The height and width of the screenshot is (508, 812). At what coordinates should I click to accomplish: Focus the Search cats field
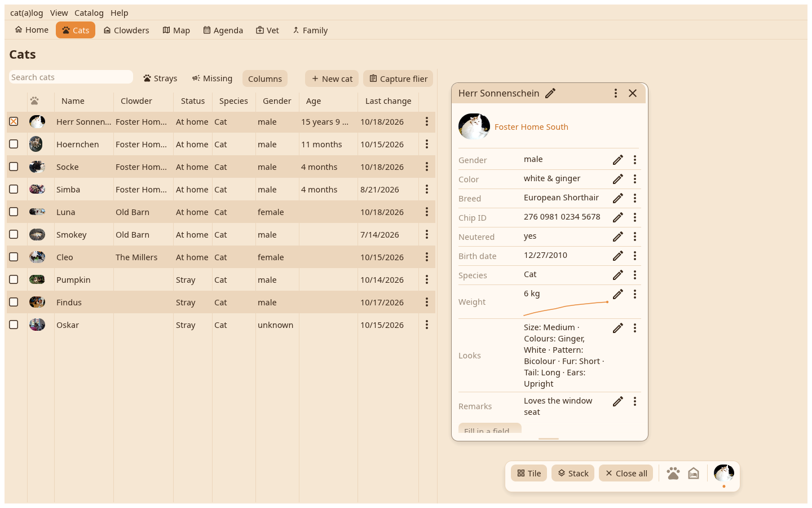click(71, 77)
